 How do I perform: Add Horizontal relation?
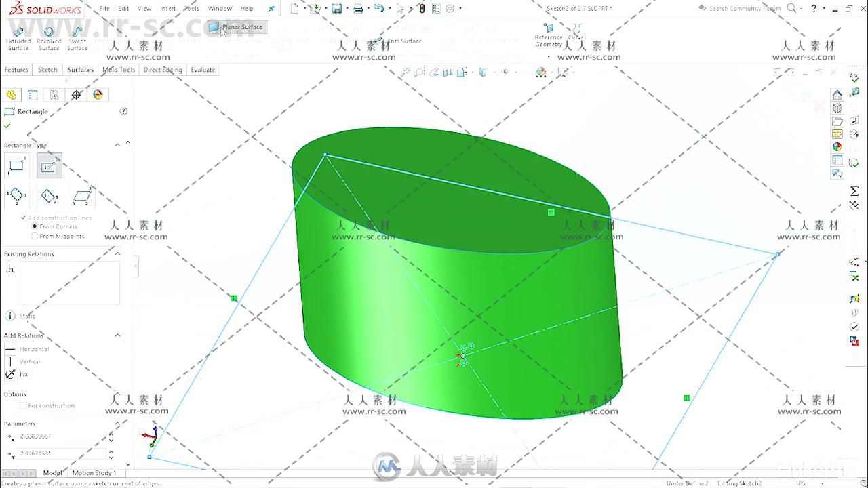(27, 349)
